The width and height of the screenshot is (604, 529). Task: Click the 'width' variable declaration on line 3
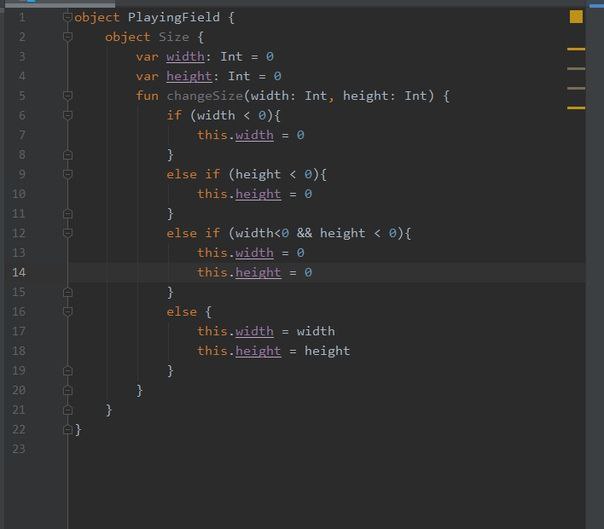[x=185, y=57]
